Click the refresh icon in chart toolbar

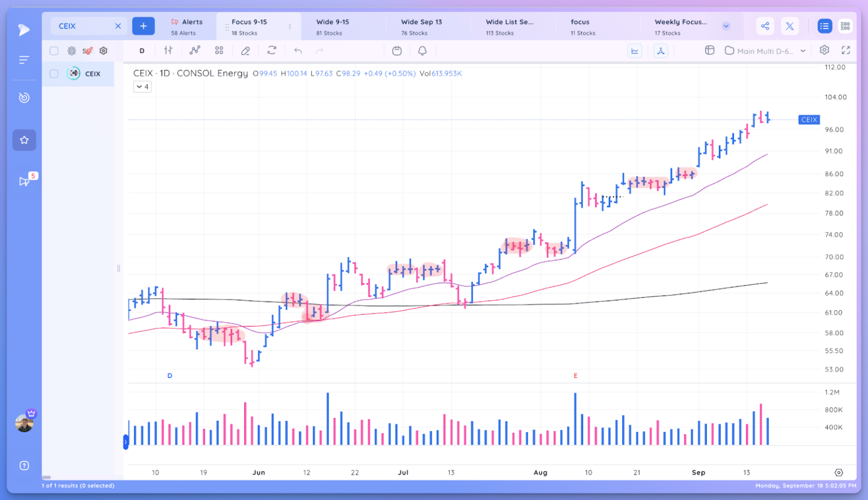point(272,51)
